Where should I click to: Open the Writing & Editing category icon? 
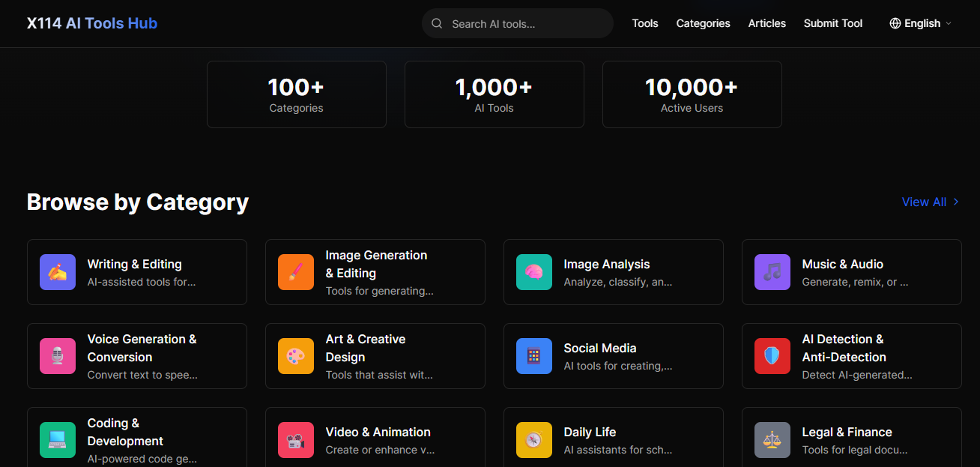click(x=58, y=272)
